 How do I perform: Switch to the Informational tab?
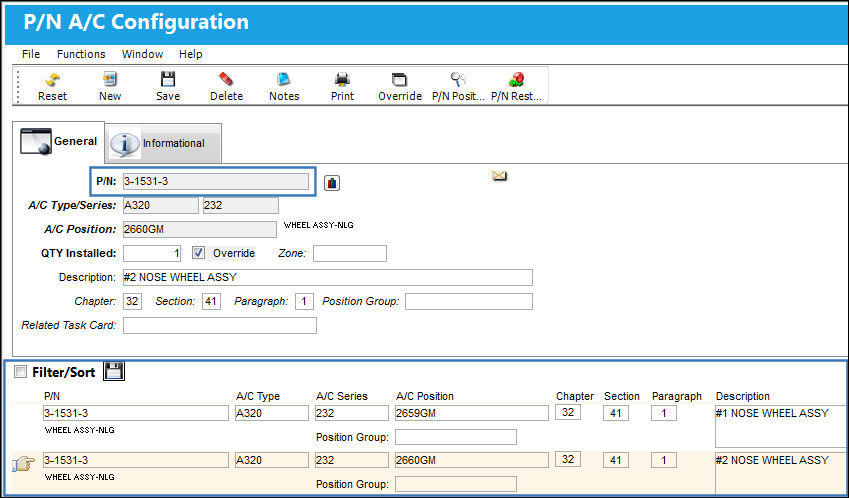click(163, 143)
